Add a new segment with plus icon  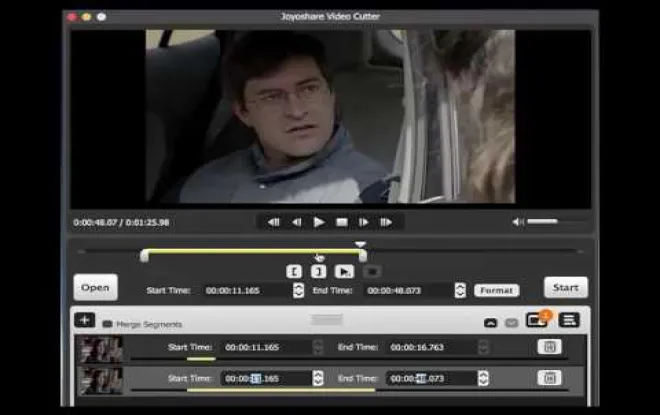85,320
